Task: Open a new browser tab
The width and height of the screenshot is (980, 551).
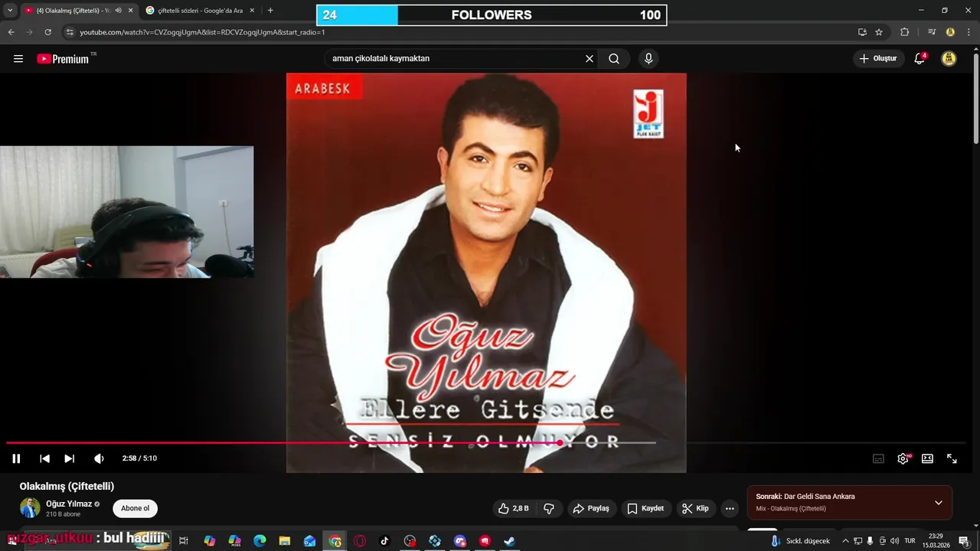Action: tap(270, 11)
